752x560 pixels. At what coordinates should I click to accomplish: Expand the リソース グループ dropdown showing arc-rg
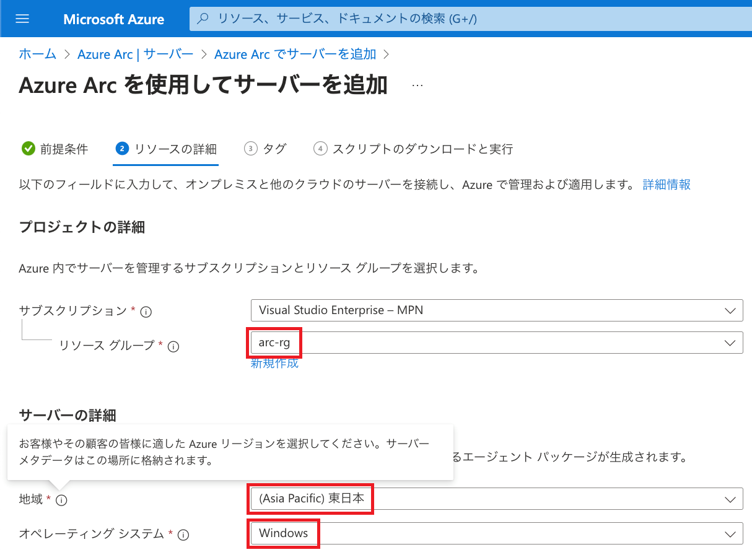pyautogui.click(x=497, y=343)
